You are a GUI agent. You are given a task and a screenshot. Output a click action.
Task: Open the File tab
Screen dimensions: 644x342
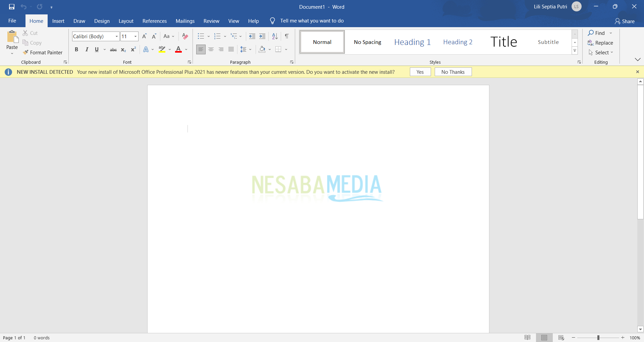[12, 21]
